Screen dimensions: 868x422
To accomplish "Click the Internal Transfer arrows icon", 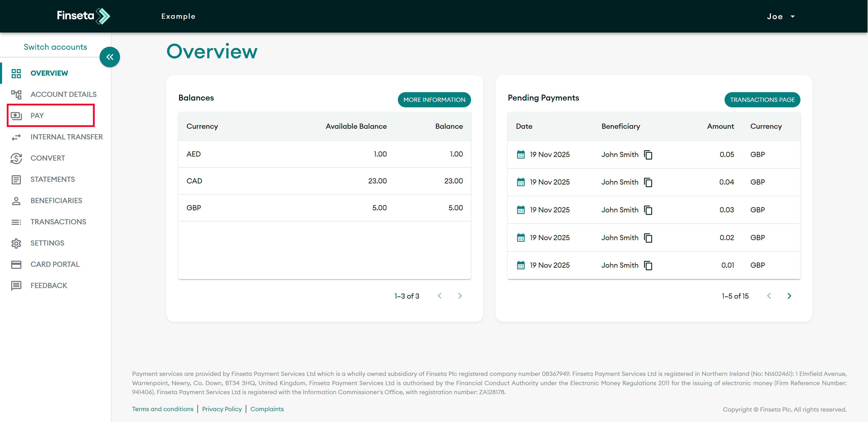I will pos(16,137).
